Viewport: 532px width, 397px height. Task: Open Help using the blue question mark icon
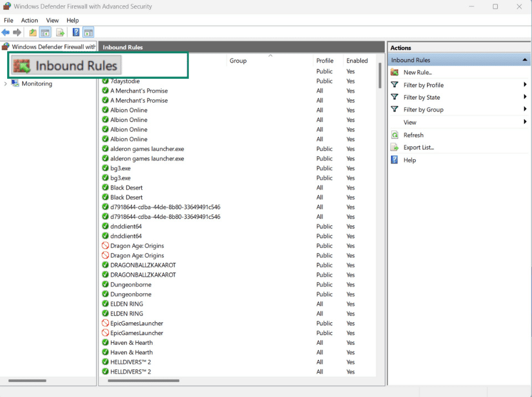pyautogui.click(x=395, y=160)
